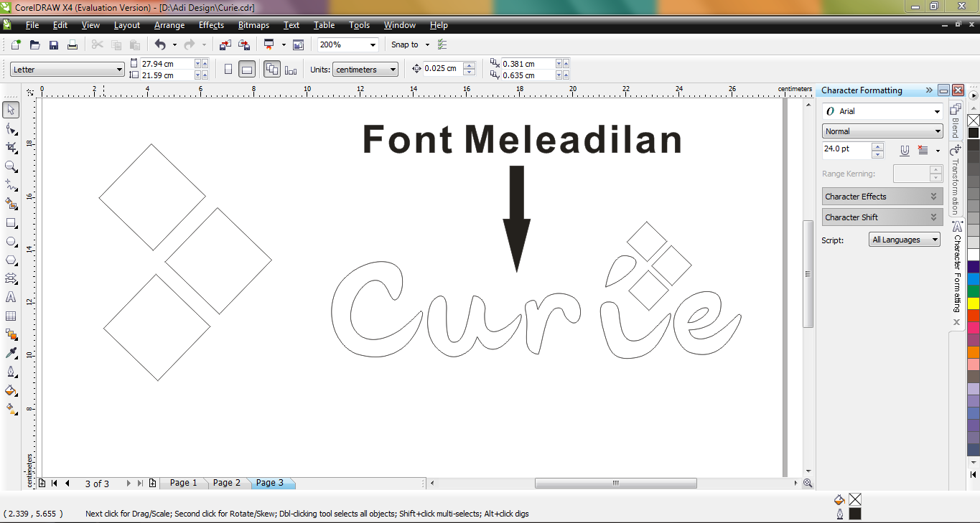Toggle apply layout to all pages
Screen dimensions: 980x523
272,70
